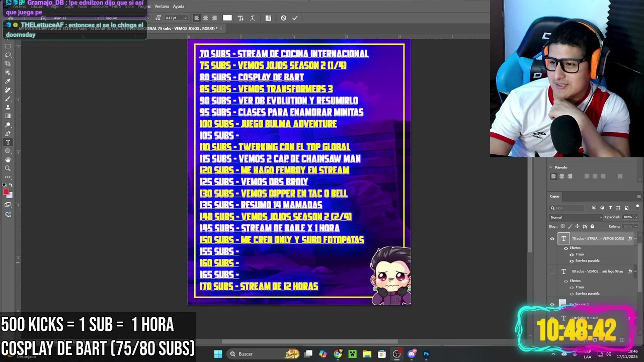Select the Eyedropper tool
This screenshot has height=362, width=644.
click(8, 81)
